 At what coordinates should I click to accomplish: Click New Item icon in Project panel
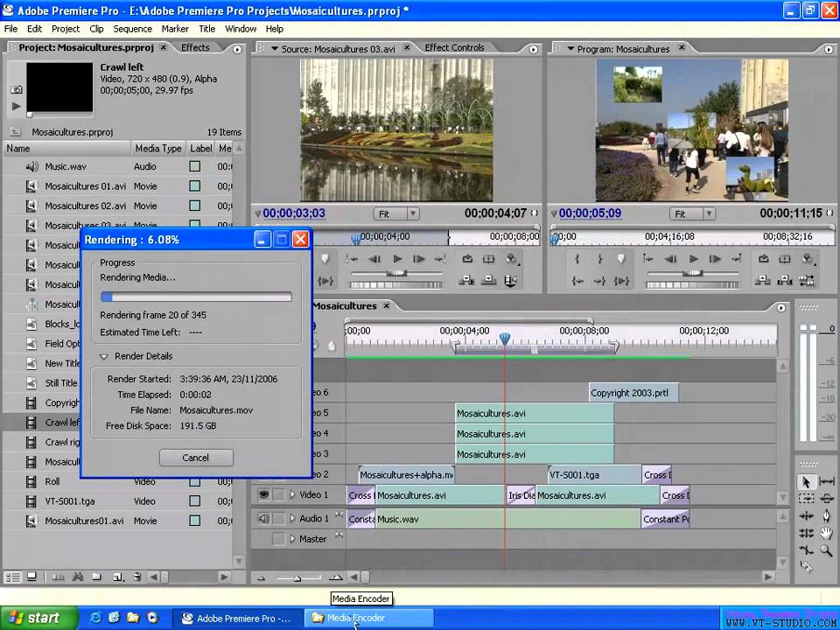[x=118, y=577]
